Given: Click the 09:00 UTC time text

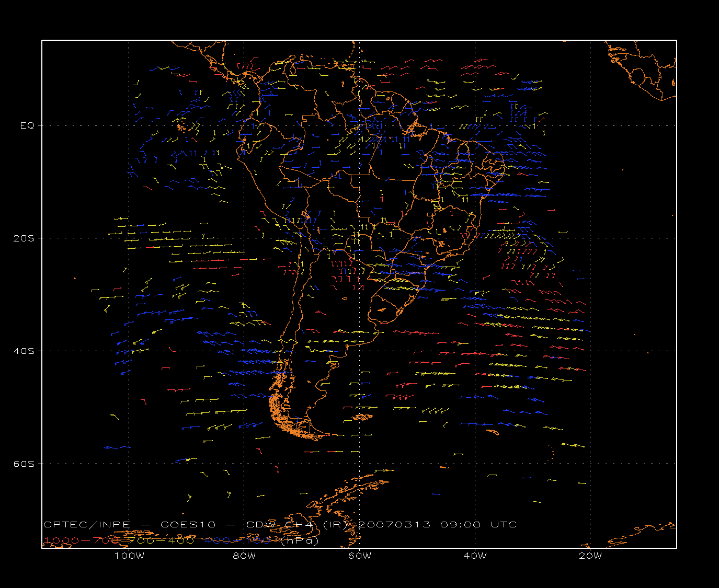Looking at the screenshot, I should tap(478, 525).
